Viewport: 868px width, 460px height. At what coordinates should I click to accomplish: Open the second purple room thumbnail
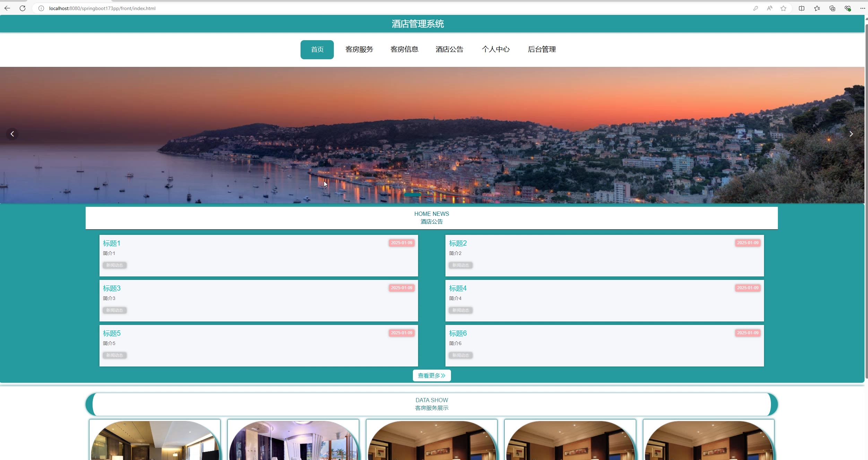click(293, 440)
